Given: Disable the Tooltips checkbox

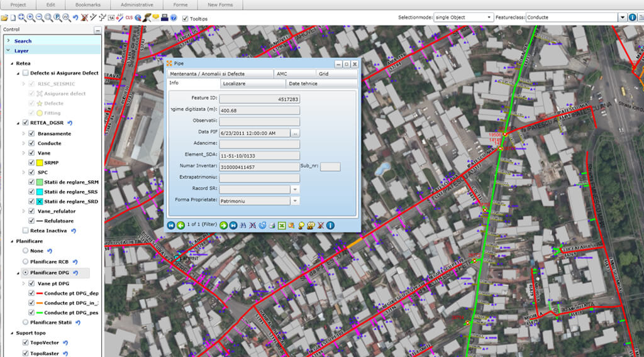Looking at the screenshot, I should click(186, 18).
